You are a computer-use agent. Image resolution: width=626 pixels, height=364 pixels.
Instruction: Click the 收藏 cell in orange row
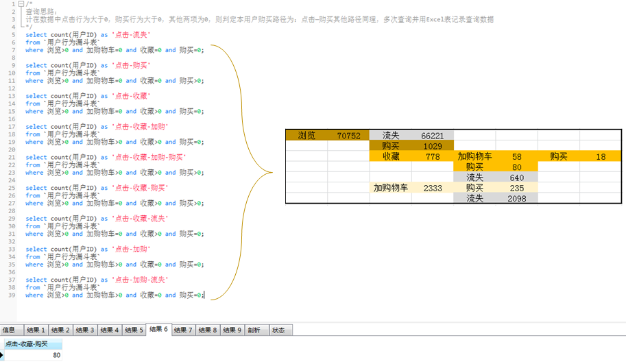(x=391, y=157)
